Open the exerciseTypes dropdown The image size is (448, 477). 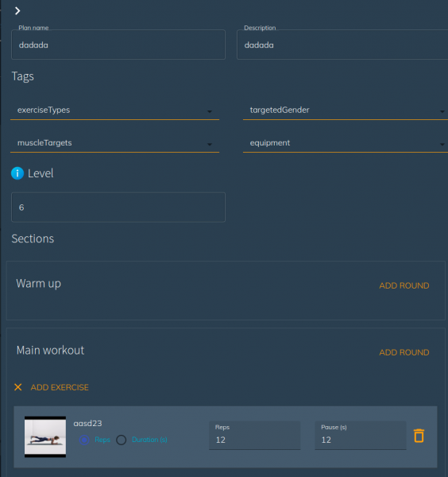(x=114, y=111)
